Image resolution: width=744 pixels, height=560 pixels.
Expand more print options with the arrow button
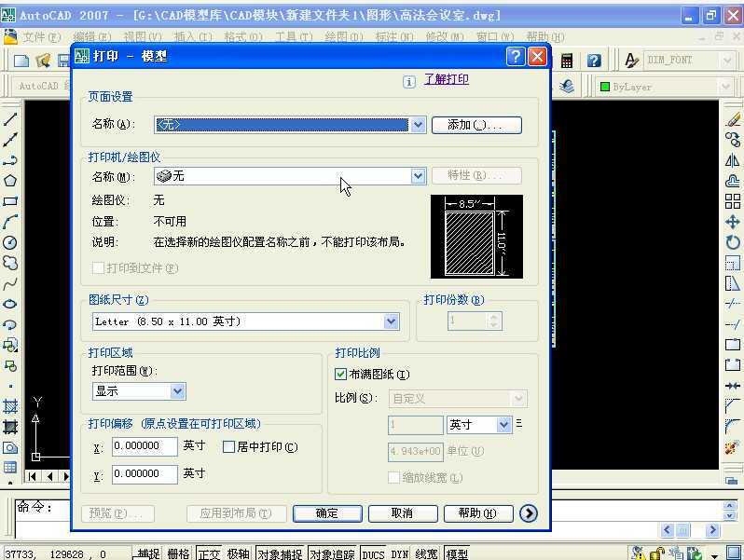point(528,513)
